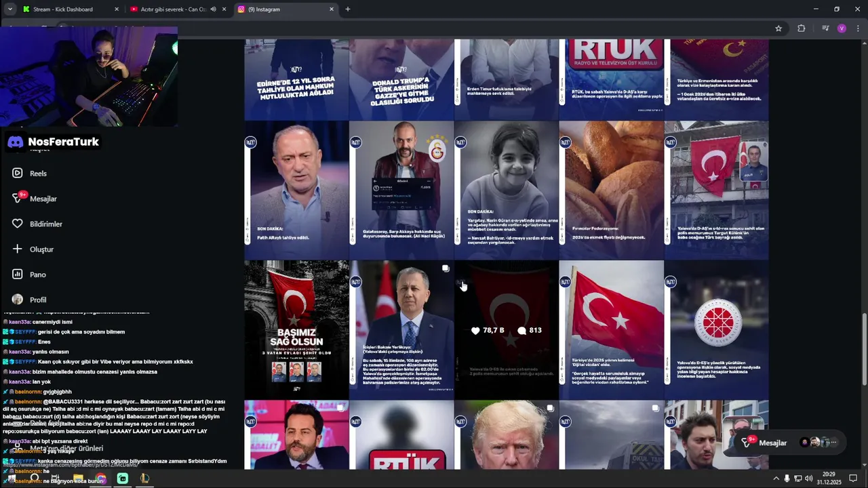Open File Explorer from the taskbar
The image size is (868, 488).
[x=78, y=479]
